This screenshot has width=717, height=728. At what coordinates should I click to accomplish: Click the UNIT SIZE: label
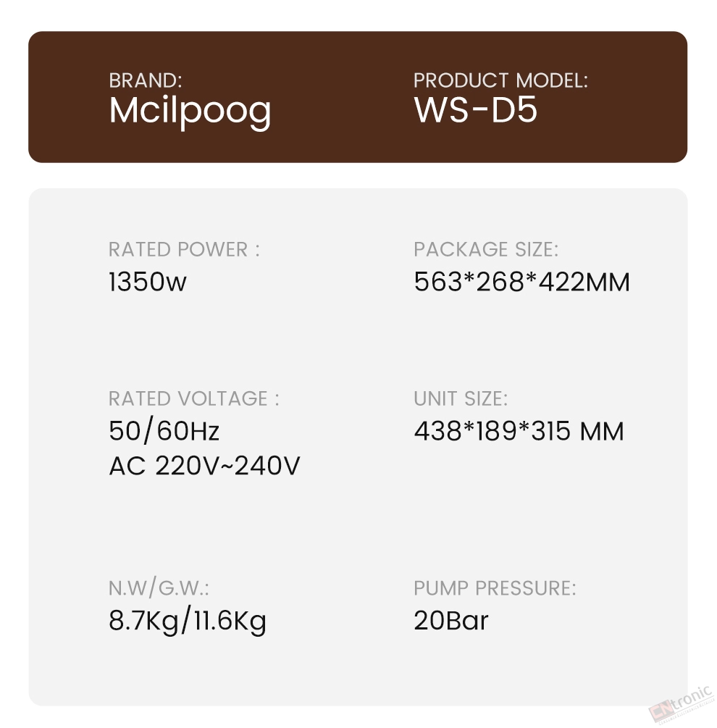461,398
